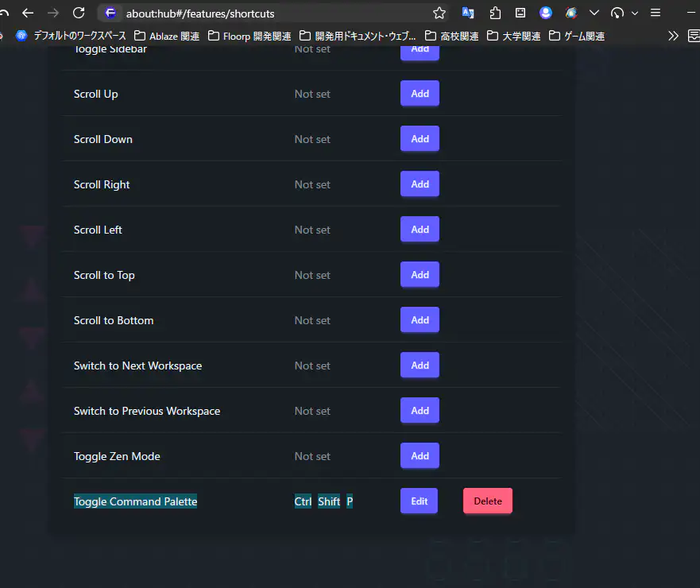Click the Toggle Zen Mode label
Screen dimensions: 700x588
coord(117,456)
